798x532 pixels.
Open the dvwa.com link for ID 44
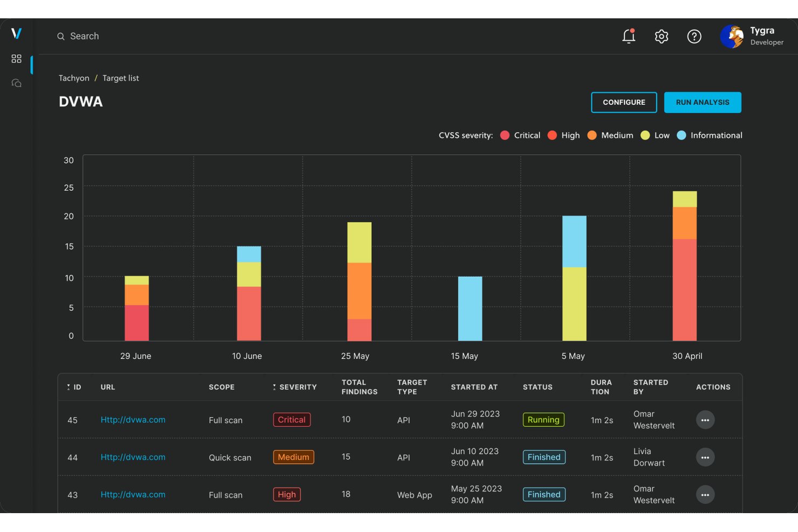tap(133, 457)
